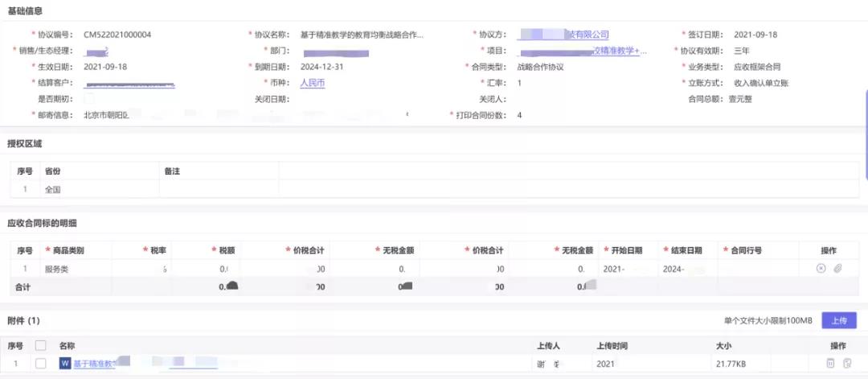Click the 上传 upload button
The image size is (868, 379).
(838, 320)
